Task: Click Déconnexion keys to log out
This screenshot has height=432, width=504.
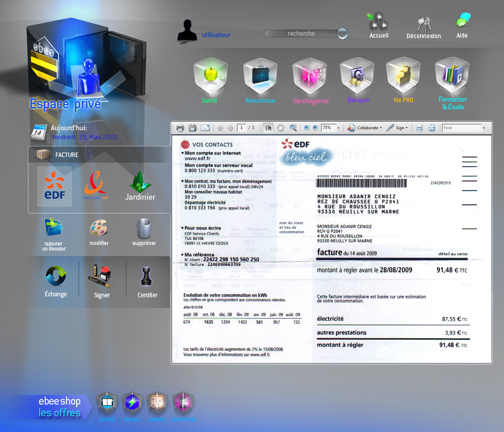Action: pos(424,26)
